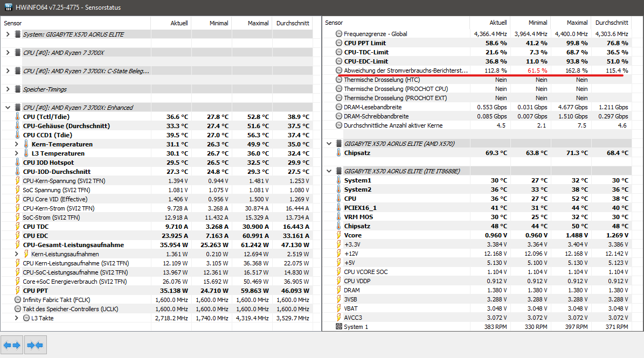Image resolution: width=644 pixels, height=358 pixels.
Task: Select Thermische Drosselung (PROCHOT EXT) row
Action: coord(477,98)
